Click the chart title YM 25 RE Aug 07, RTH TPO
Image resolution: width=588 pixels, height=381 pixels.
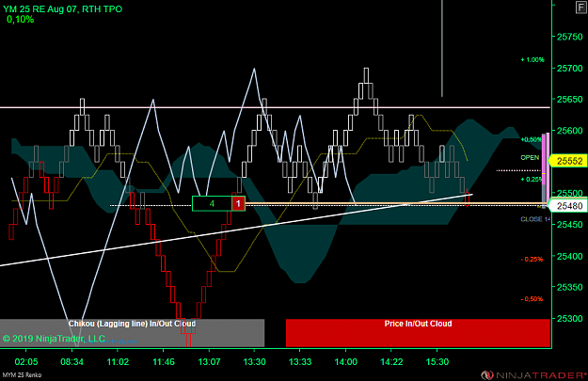click(63, 9)
